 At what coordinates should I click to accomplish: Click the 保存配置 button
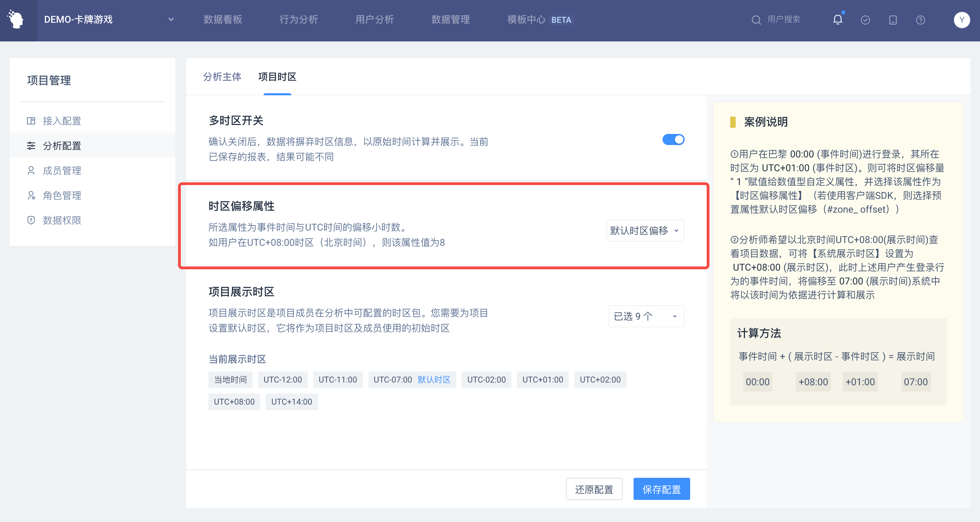coord(661,489)
